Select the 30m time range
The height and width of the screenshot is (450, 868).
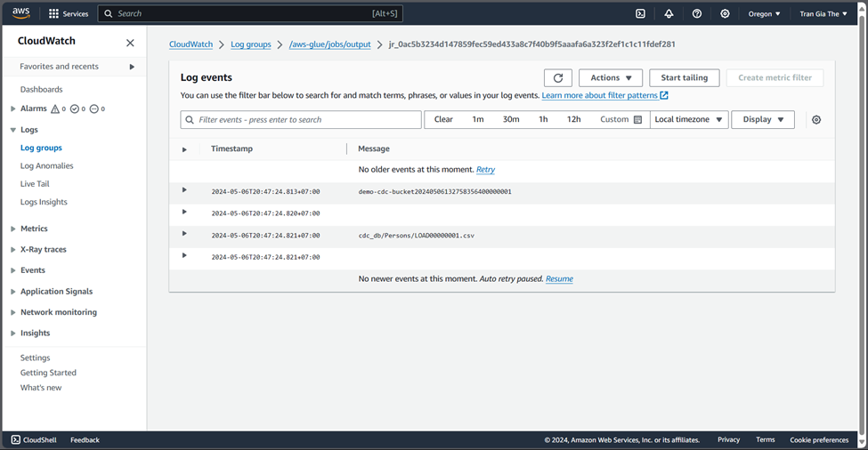click(511, 119)
